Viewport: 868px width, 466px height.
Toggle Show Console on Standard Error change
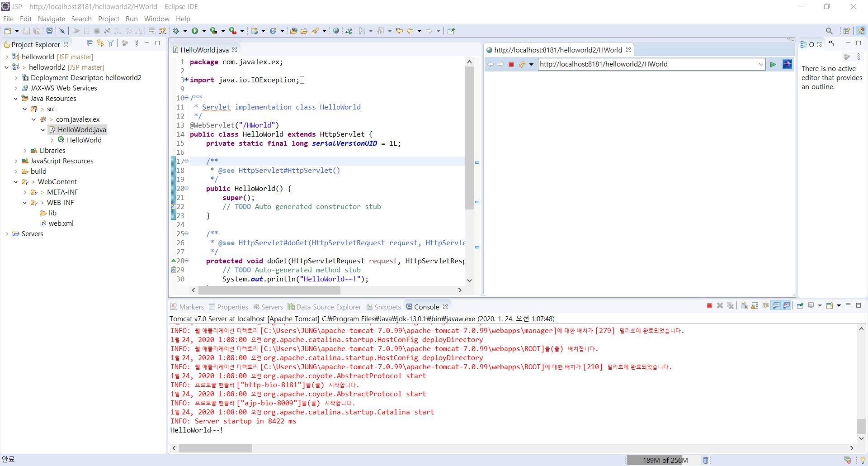point(787,306)
